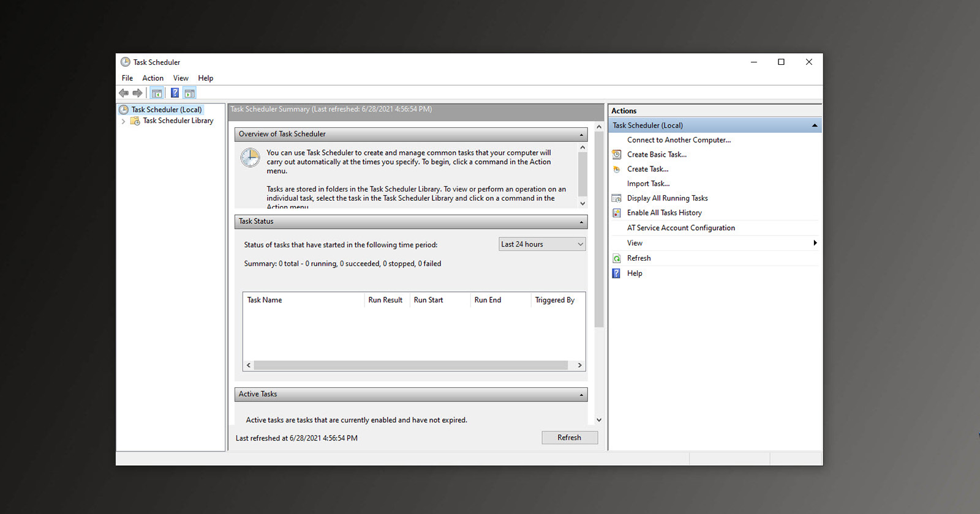The width and height of the screenshot is (980, 514).
Task: Toggle Show/Hide Console Tree toolbar icon
Action: pyautogui.click(x=157, y=93)
